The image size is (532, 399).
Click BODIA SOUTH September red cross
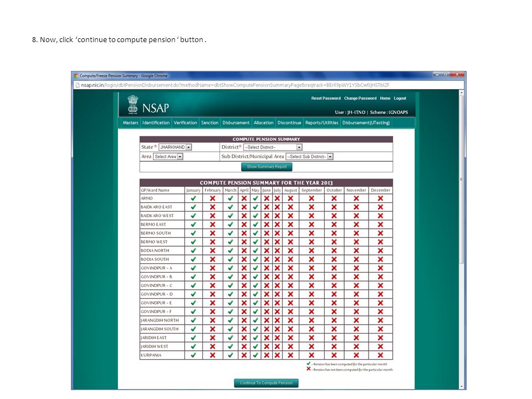(x=311, y=259)
